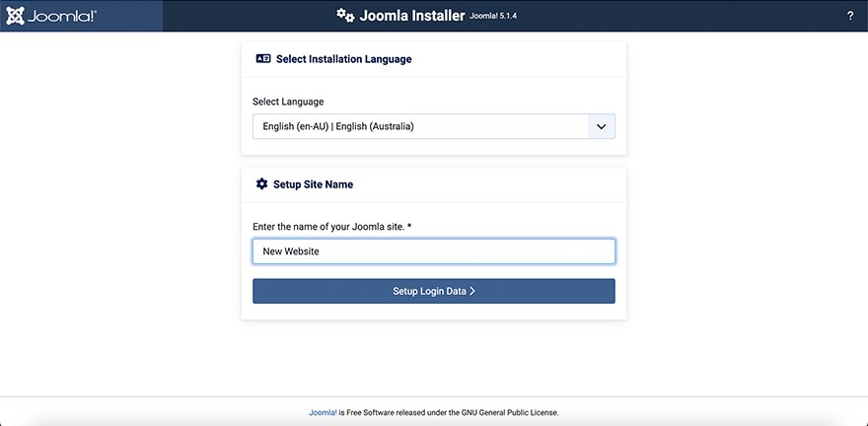868x426 pixels.
Task: Click the chevron arrow of the language selector
Action: coord(601,126)
